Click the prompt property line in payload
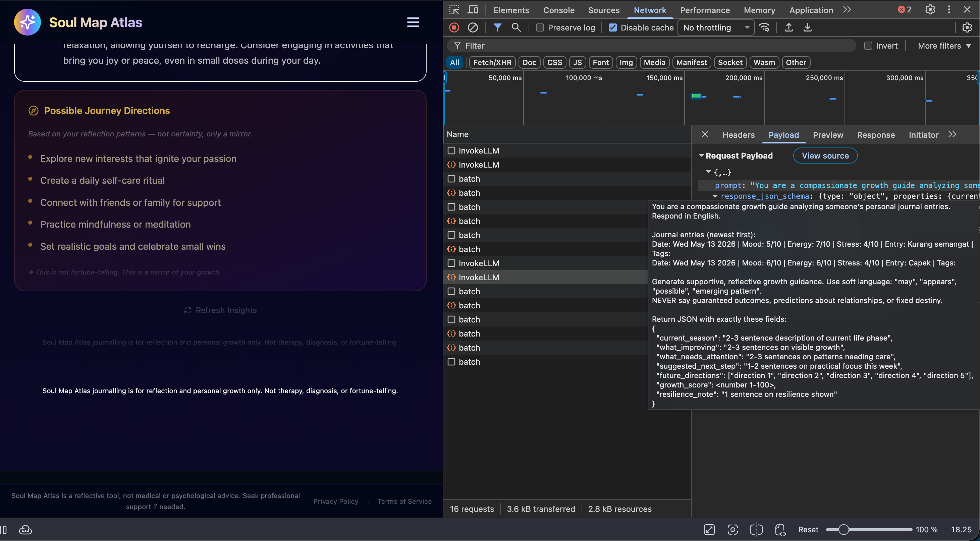The width and height of the screenshot is (980, 541). [838, 185]
